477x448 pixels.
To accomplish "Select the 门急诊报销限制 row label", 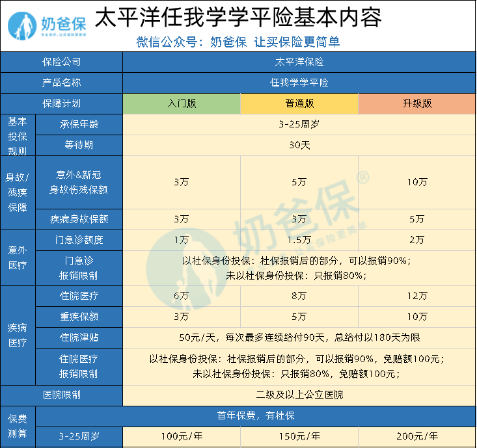I will click(79, 268).
